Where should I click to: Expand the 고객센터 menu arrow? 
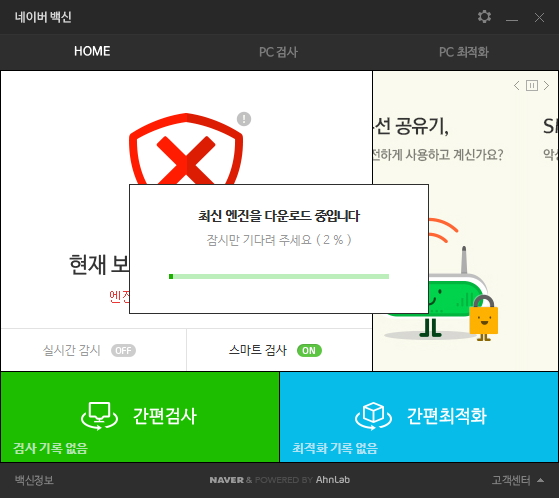click(x=540, y=480)
